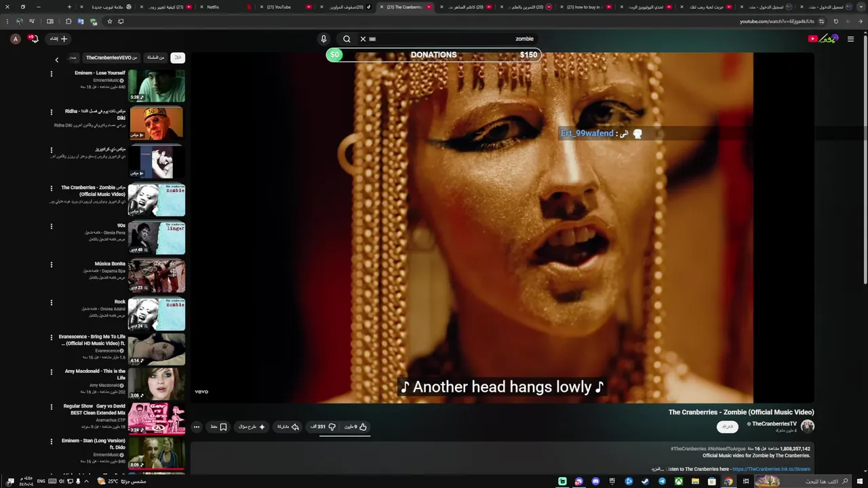Open options menu for Eminem - Lose Yourself
The height and width of the screenshot is (488, 868).
[51, 74]
